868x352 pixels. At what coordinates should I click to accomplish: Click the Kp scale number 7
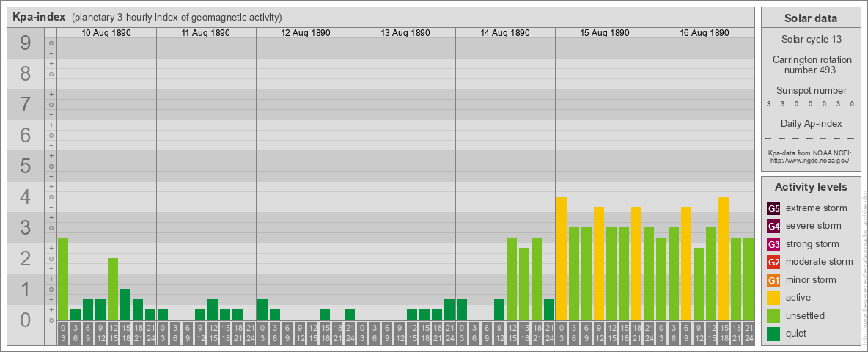(26, 105)
